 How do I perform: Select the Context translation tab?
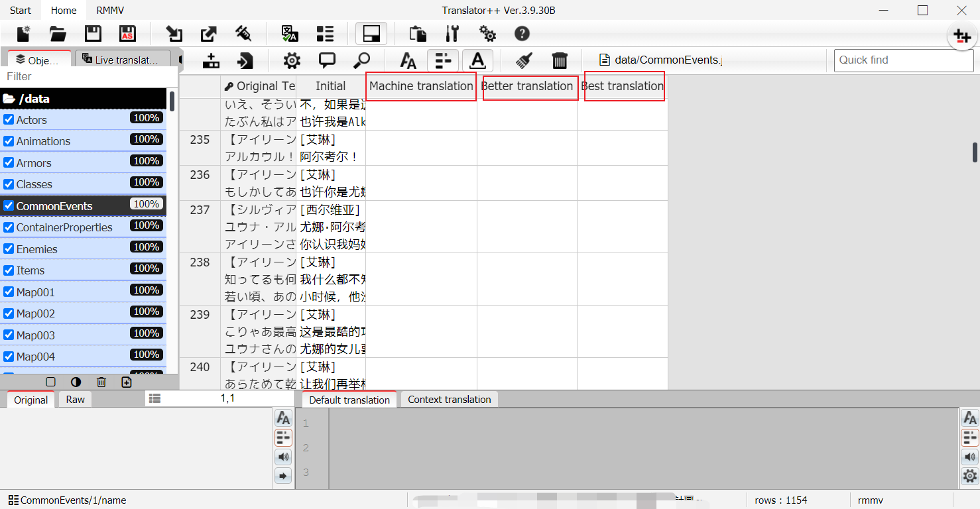[449, 399]
